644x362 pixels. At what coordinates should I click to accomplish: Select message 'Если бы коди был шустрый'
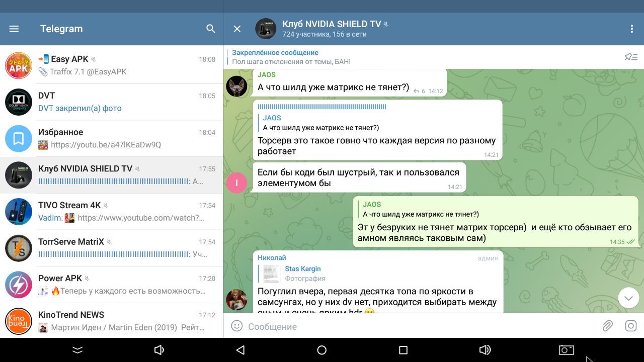[359, 177]
